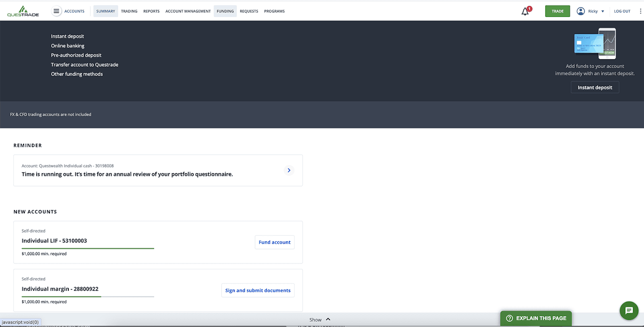Open the Programs menu
Image resolution: width=644 pixels, height=327 pixels.
point(275,11)
